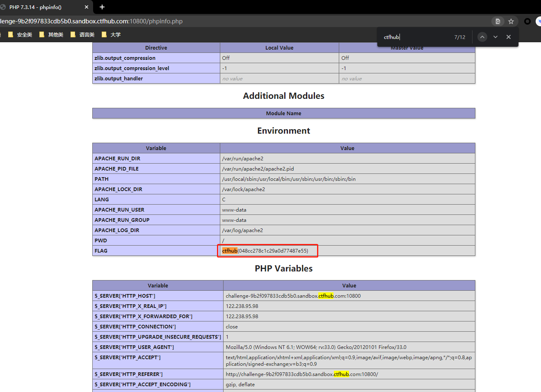541x392 pixels.
Task: Click the Mozilla/5.0 user agent value
Action: 316,347
